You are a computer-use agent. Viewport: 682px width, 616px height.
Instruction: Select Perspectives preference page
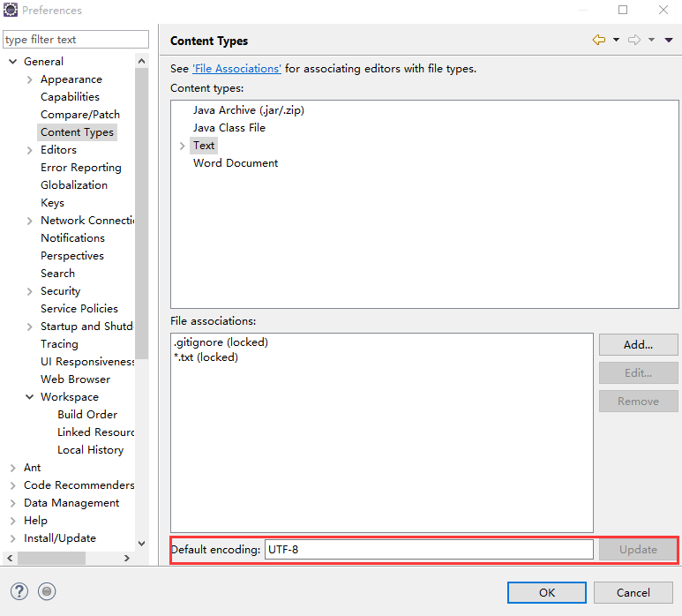pyautogui.click(x=72, y=256)
